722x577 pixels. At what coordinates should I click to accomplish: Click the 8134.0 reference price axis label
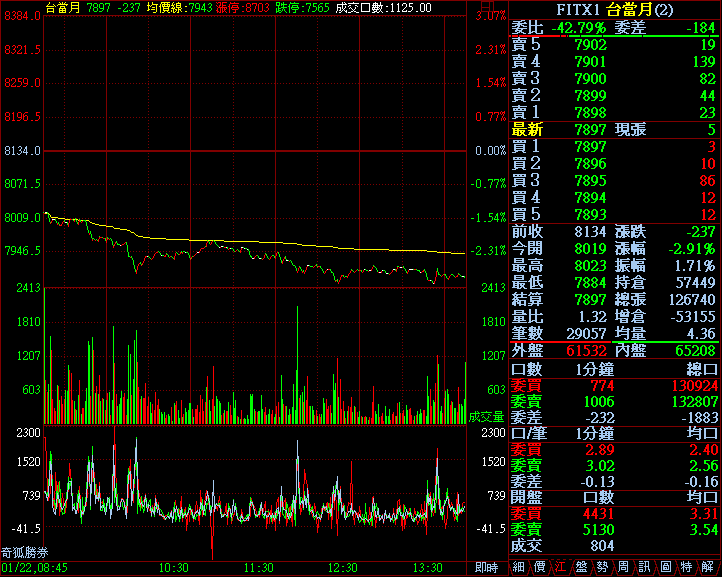click(22, 151)
